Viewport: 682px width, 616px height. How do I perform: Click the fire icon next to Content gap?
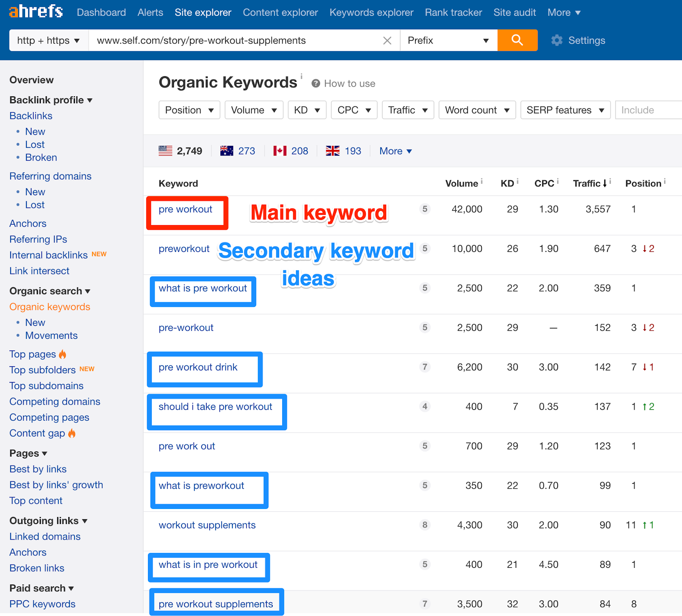coord(72,433)
